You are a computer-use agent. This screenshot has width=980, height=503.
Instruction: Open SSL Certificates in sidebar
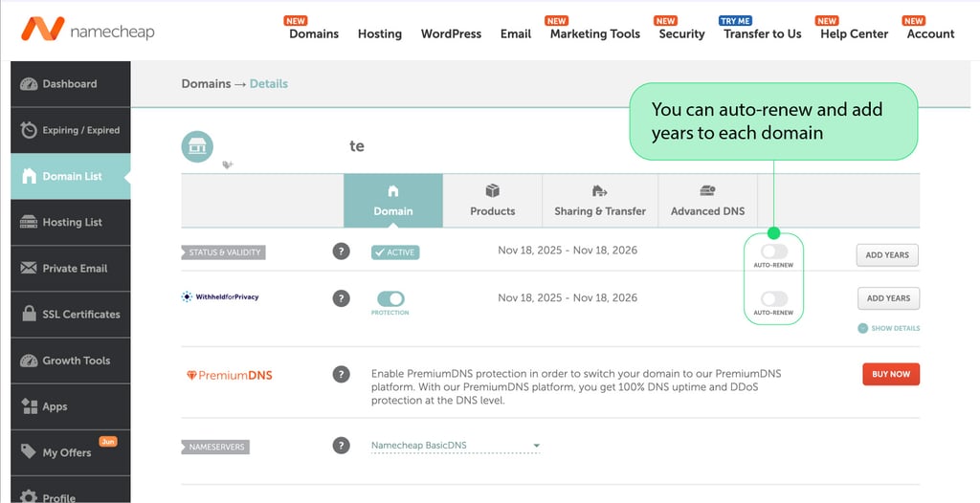pyautogui.click(x=71, y=315)
